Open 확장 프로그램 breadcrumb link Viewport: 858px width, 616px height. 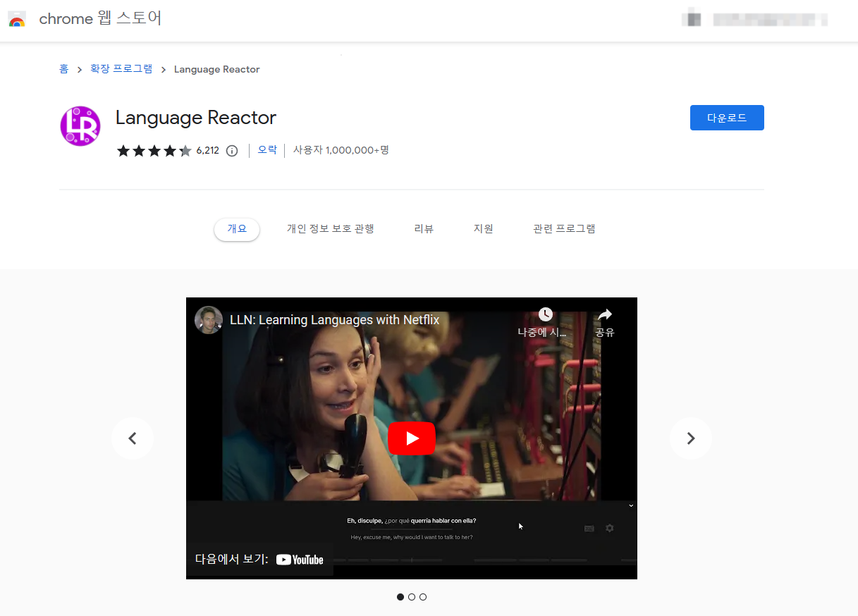coord(121,69)
